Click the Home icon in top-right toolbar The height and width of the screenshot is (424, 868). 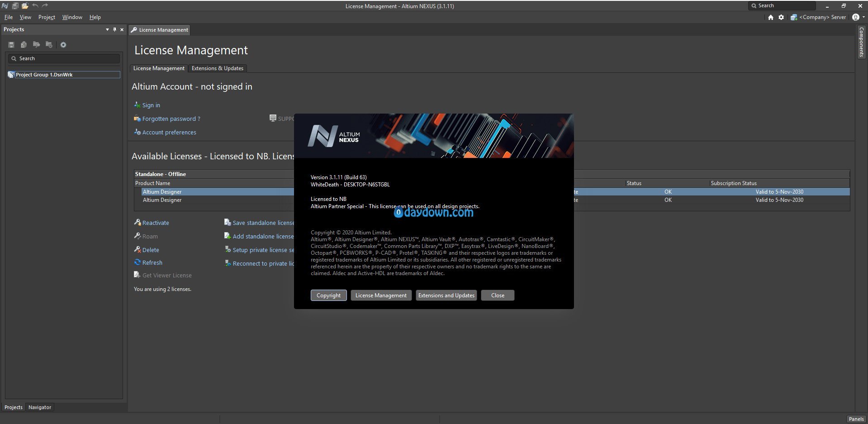pyautogui.click(x=771, y=17)
